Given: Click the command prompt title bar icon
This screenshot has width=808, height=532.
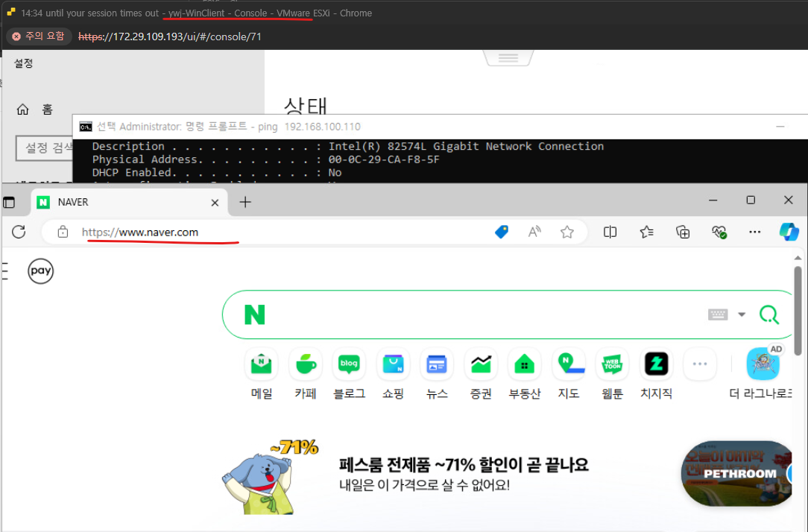Looking at the screenshot, I should click(x=86, y=127).
